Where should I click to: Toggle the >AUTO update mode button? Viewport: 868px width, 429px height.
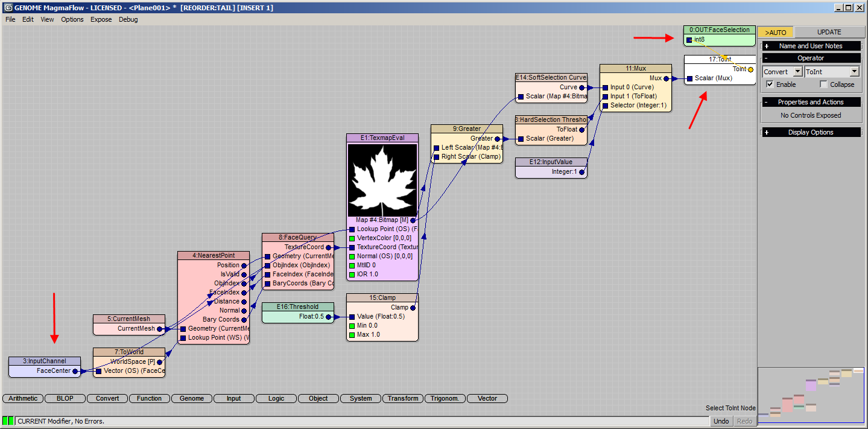pos(775,31)
